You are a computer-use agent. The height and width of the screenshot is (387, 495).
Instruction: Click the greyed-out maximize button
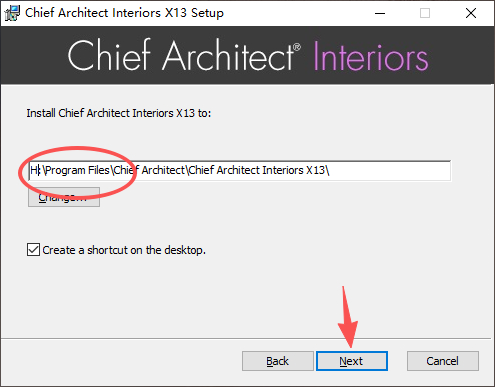[x=425, y=13]
